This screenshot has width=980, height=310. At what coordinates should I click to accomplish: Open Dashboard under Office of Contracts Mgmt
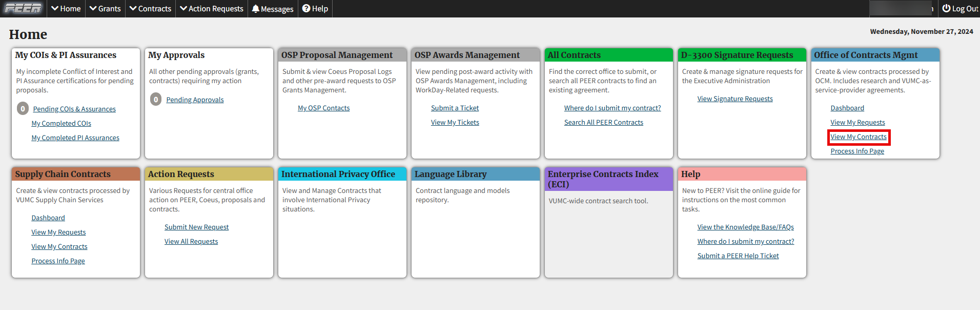pyautogui.click(x=847, y=108)
